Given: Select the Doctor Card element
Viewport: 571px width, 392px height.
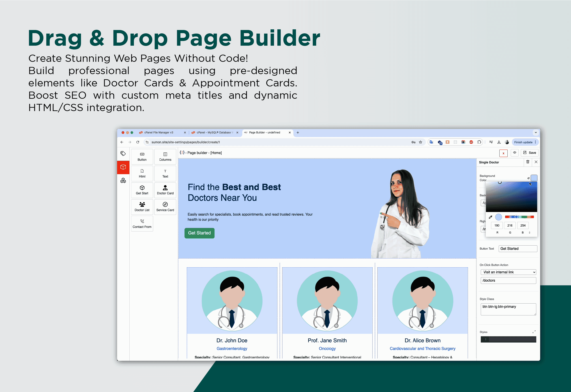Looking at the screenshot, I should tap(165, 190).
